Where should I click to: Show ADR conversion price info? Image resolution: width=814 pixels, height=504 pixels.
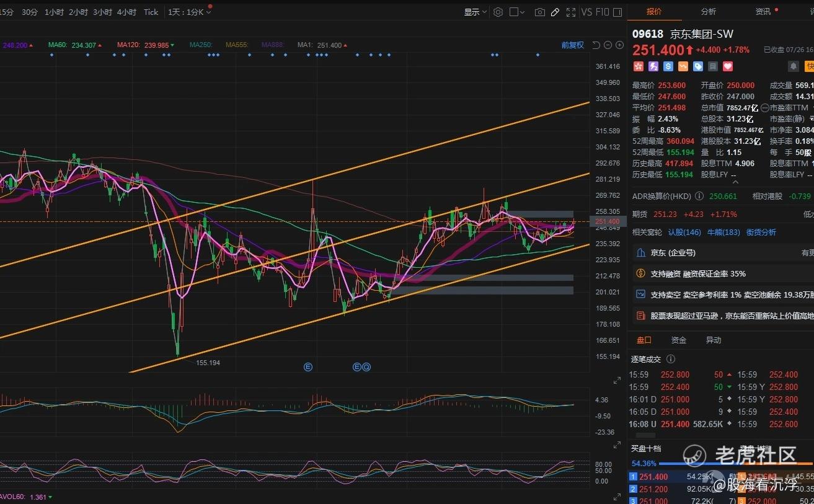(699, 196)
